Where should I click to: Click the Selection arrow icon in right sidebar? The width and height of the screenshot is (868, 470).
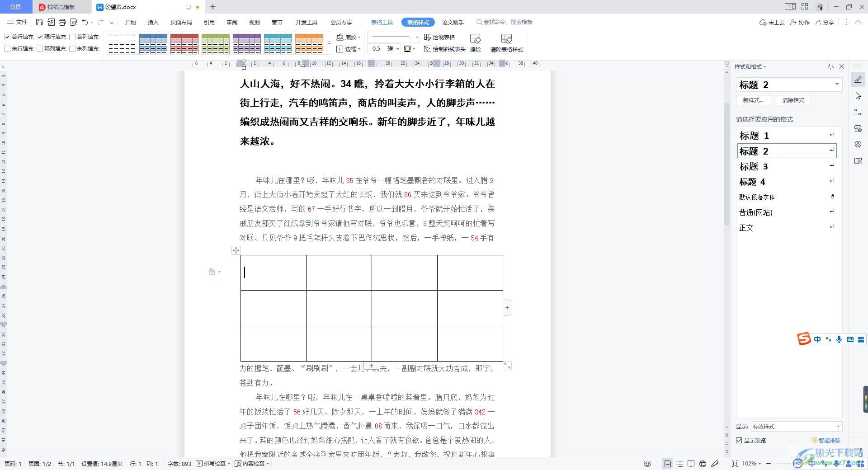[x=858, y=96]
